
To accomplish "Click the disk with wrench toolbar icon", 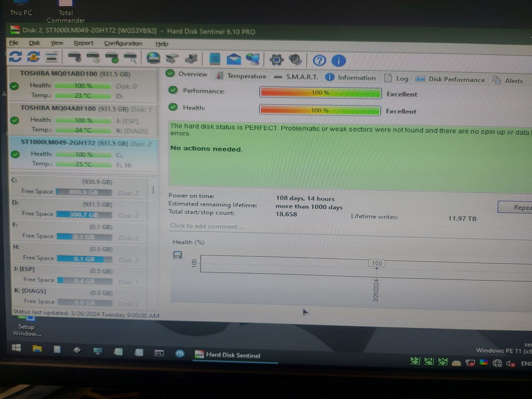I will coord(75,57).
